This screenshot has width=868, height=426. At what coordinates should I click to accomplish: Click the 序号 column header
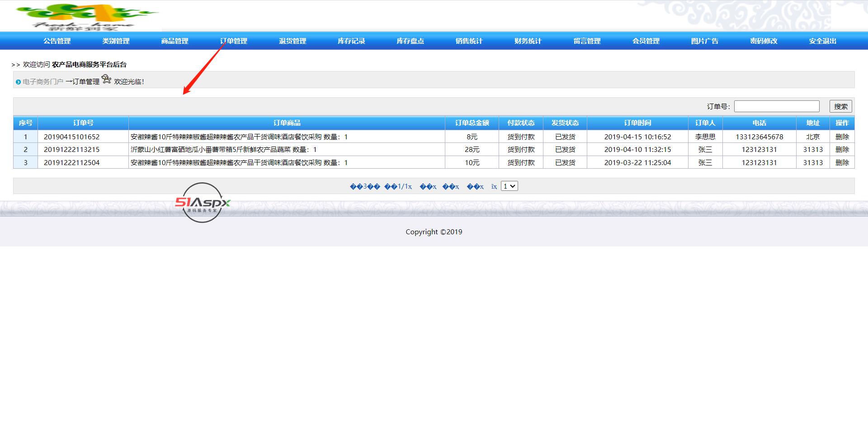pos(25,123)
